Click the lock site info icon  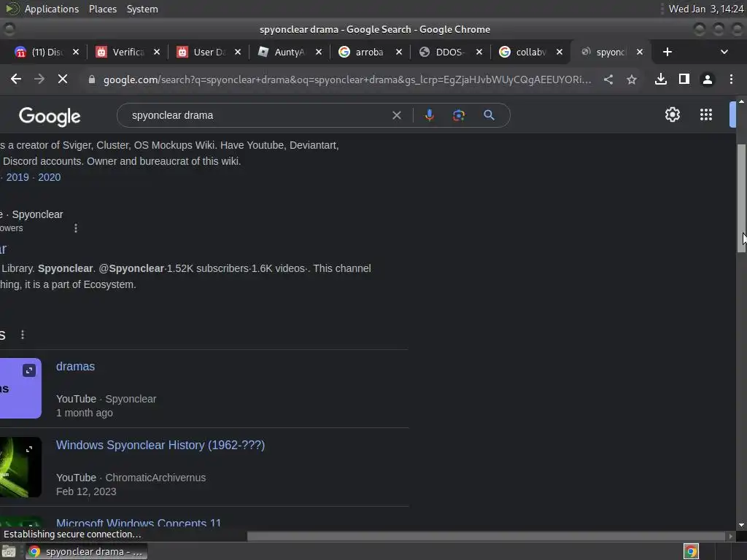pos(91,79)
